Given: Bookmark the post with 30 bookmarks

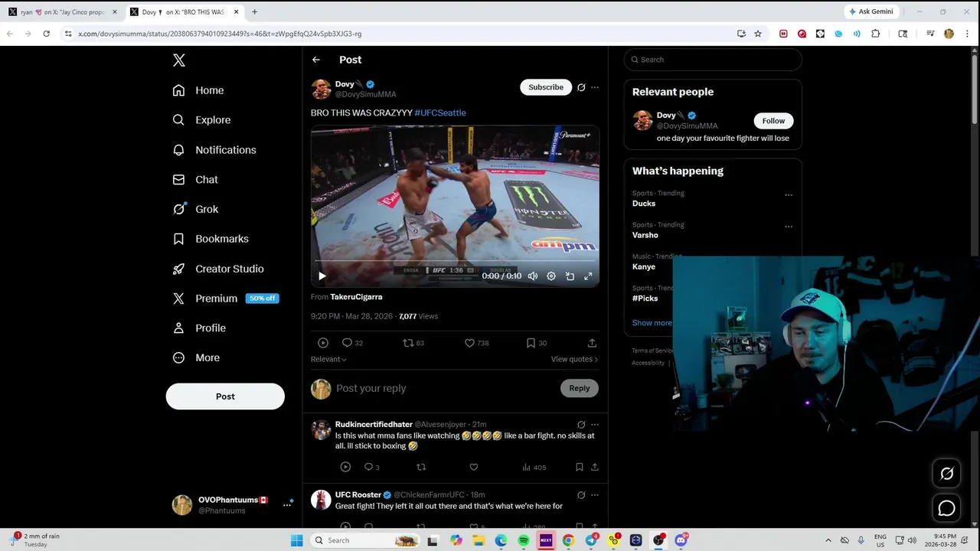Looking at the screenshot, I should point(536,343).
